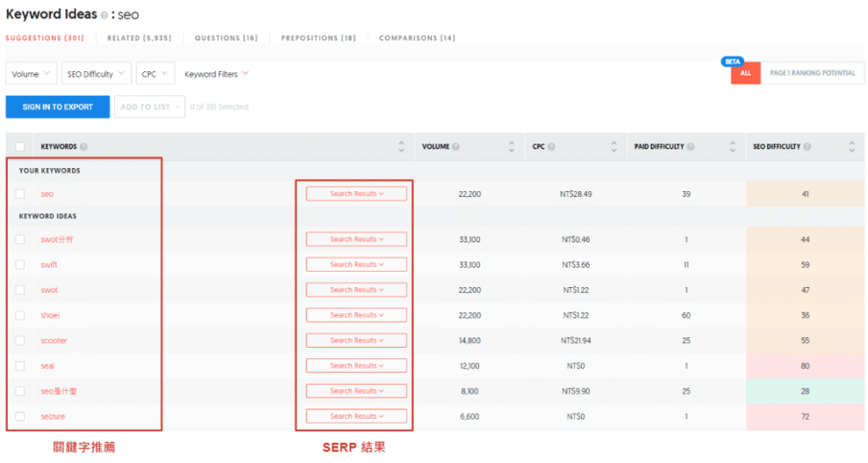This screenshot has width=868, height=463.
Task: Open the scooter keyword link
Action: pos(54,341)
